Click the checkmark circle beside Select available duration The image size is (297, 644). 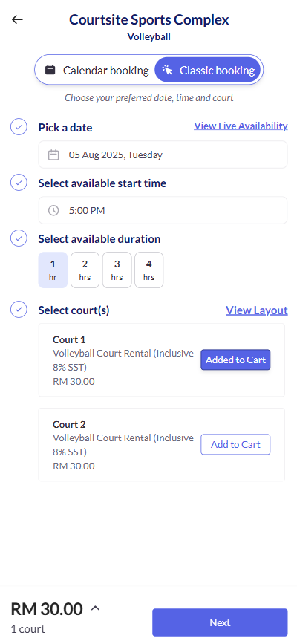click(x=19, y=238)
